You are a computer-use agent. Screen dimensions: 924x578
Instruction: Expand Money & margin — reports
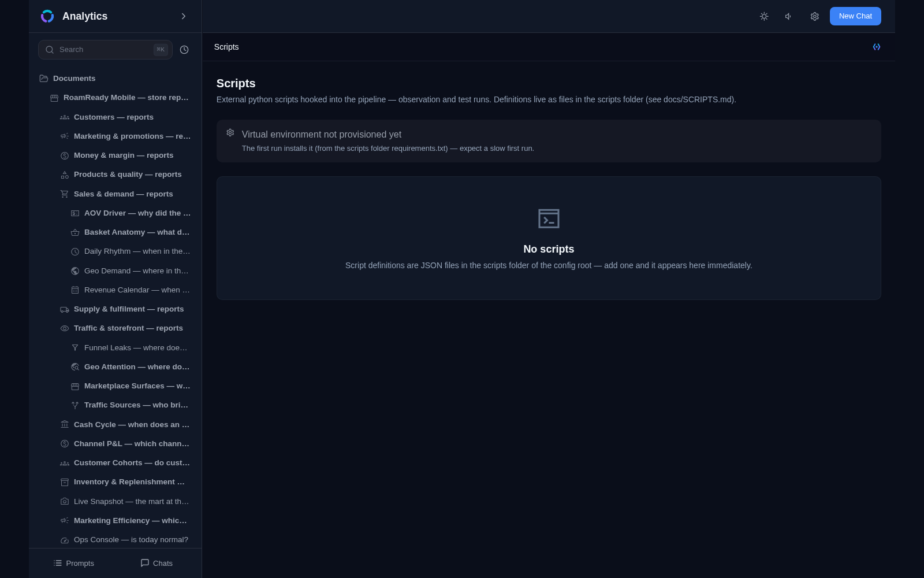[x=115, y=155]
